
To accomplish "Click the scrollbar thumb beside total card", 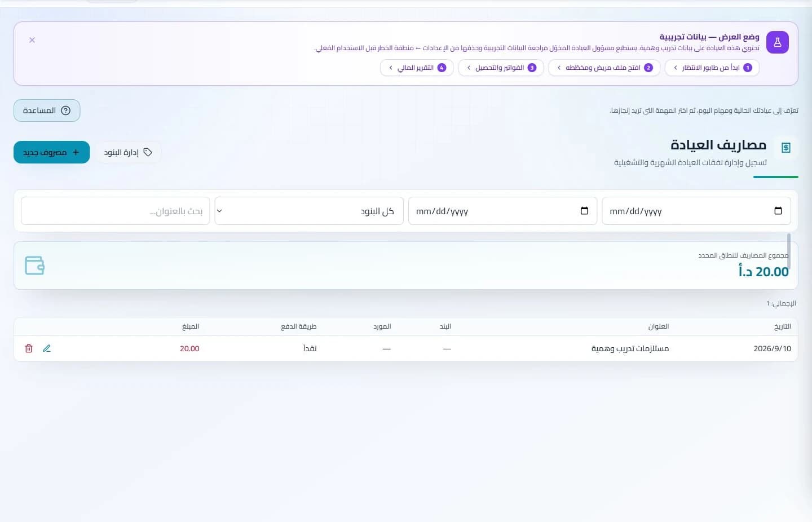I will coord(789,251).
